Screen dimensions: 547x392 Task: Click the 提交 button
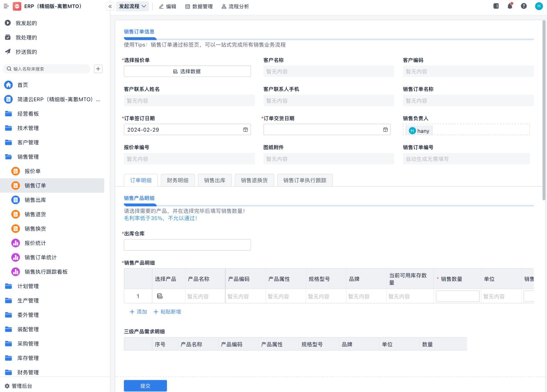145,386
